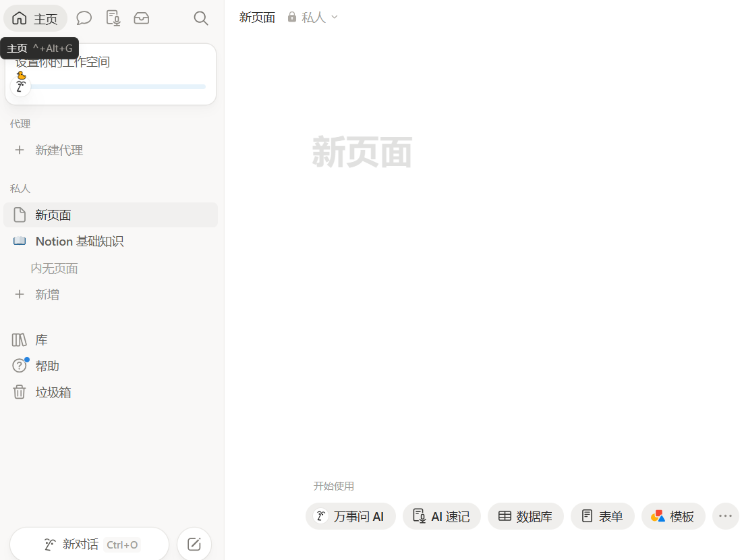Select 新页面 in the private sidebar list
The height and width of the screenshot is (560, 742).
pyautogui.click(x=111, y=215)
